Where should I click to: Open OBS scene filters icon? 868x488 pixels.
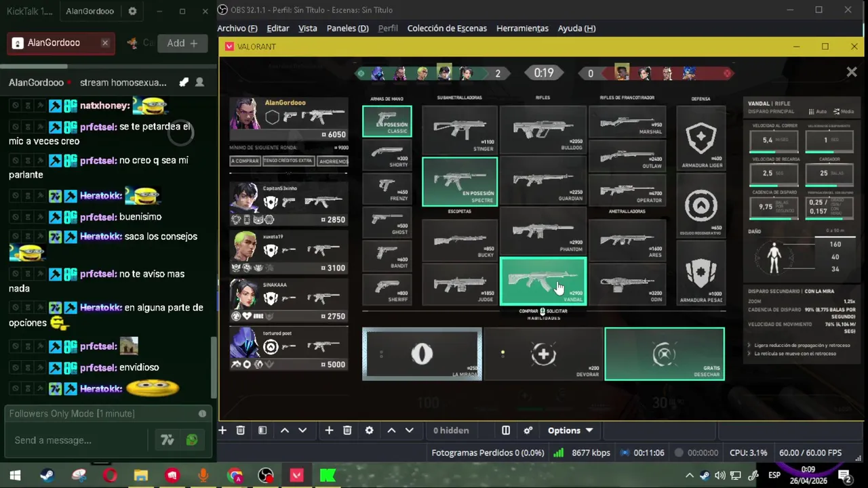(x=262, y=430)
